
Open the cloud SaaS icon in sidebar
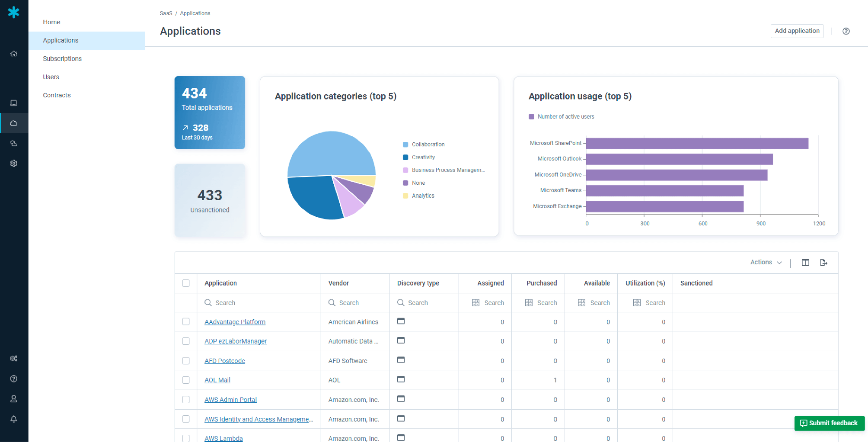point(14,123)
